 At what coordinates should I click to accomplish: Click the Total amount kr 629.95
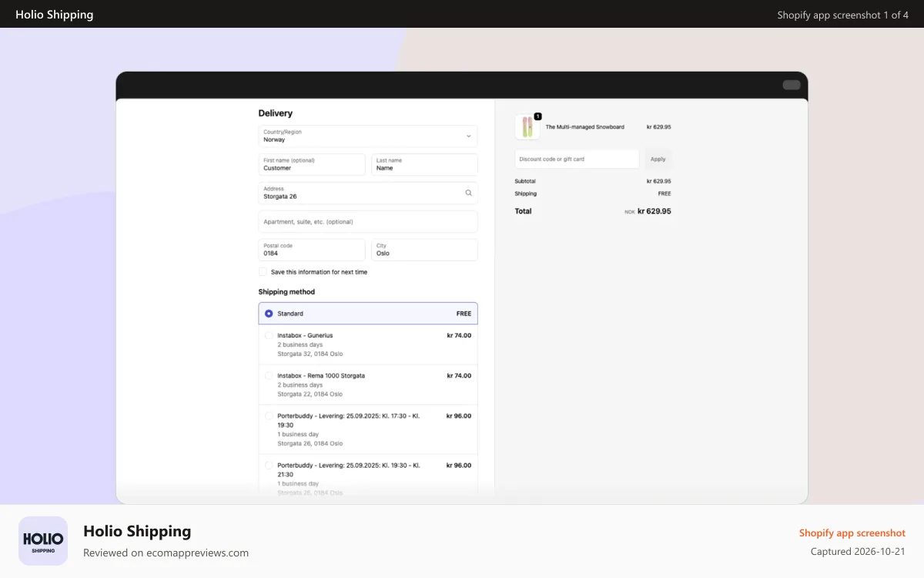tap(654, 211)
